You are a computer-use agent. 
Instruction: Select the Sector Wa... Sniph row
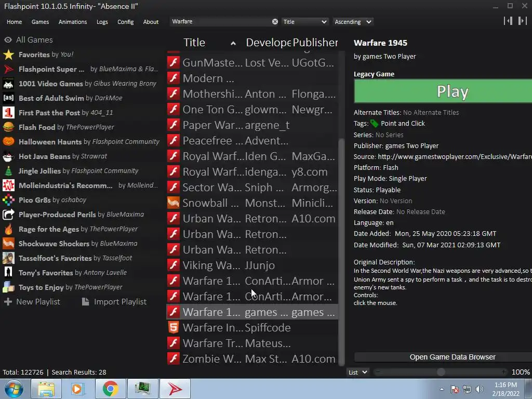252,187
